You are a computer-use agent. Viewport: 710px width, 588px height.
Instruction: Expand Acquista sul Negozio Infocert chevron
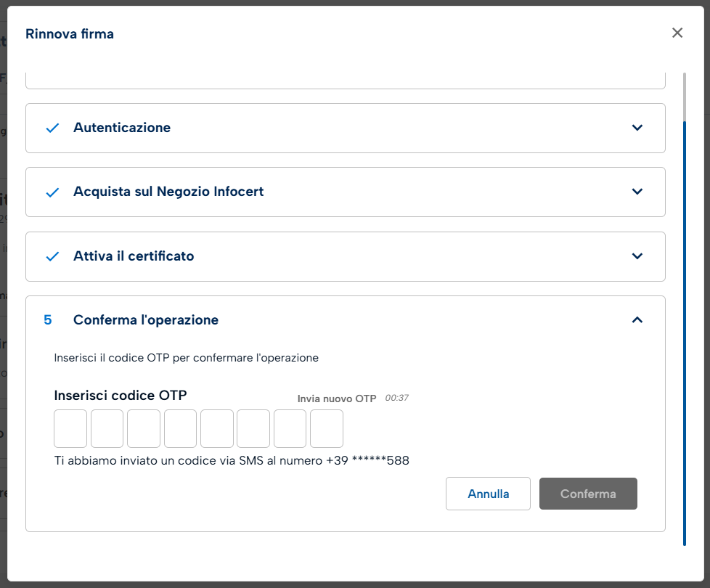(637, 192)
